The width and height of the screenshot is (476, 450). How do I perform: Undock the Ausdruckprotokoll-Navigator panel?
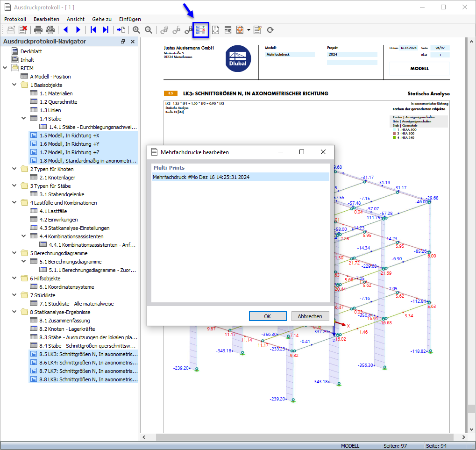click(123, 42)
